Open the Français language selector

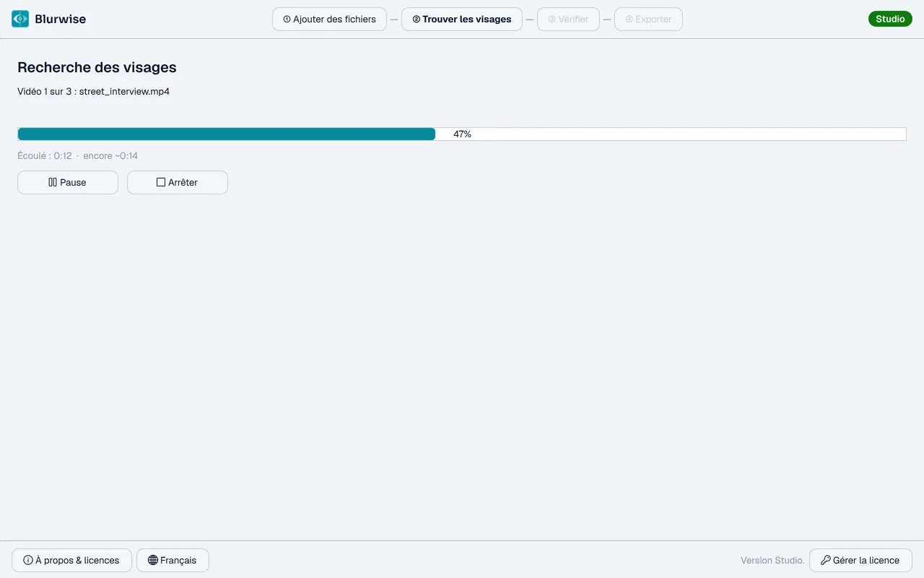pyautogui.click(x=173, y=560)
